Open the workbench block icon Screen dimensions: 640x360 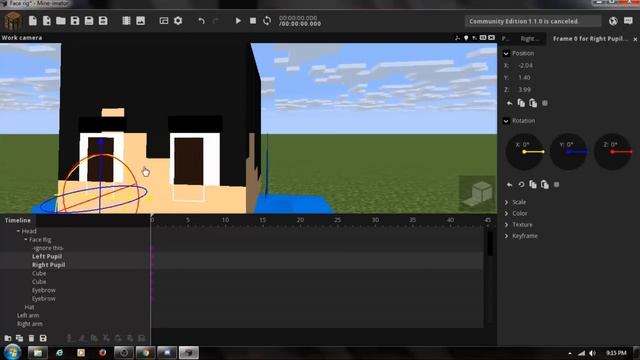[13, 21]
